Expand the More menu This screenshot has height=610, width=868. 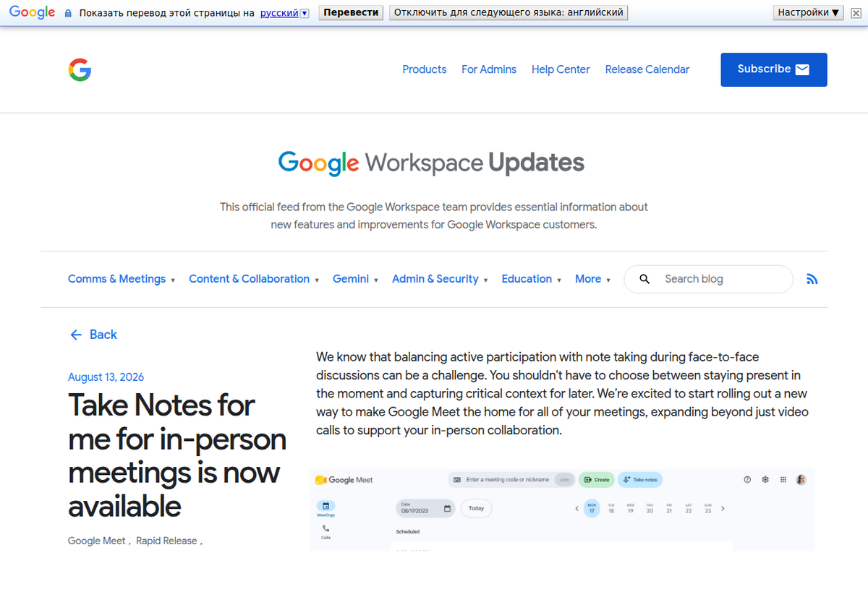[593, 279]
